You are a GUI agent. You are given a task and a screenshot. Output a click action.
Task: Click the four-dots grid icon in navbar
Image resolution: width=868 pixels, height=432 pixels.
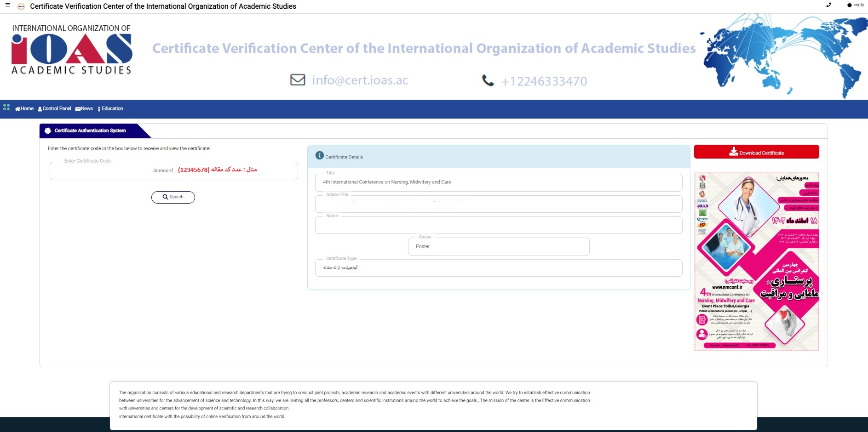click(x=6, y=107)
